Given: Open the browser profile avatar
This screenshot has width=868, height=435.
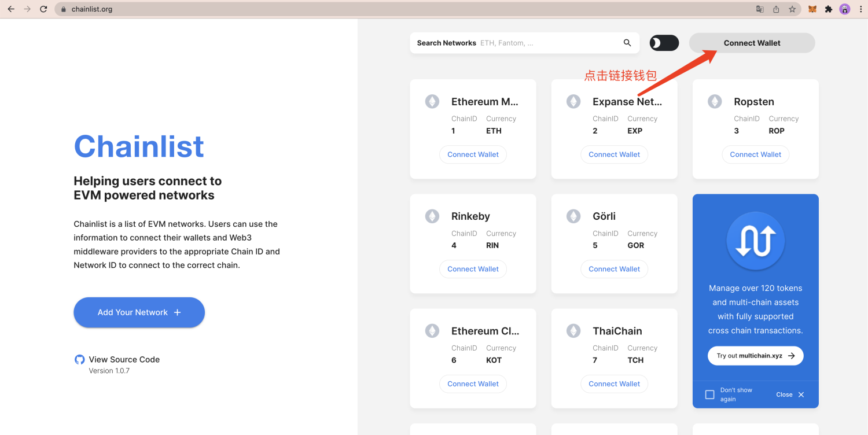Looking at the screenshot, I should click(x=845, y=9).
